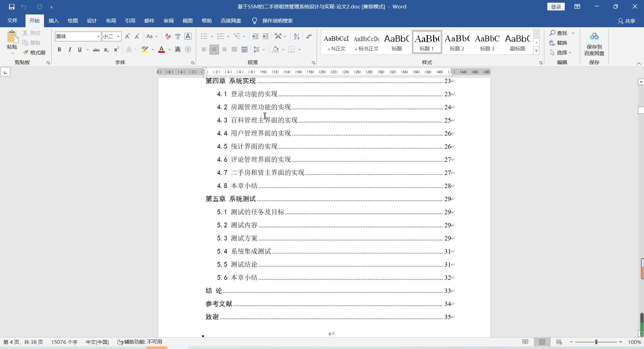Image resolution: width=644 pixels, height=349 pixels.
Task: Open the font size dropdown
Action: tap(118, 36)
